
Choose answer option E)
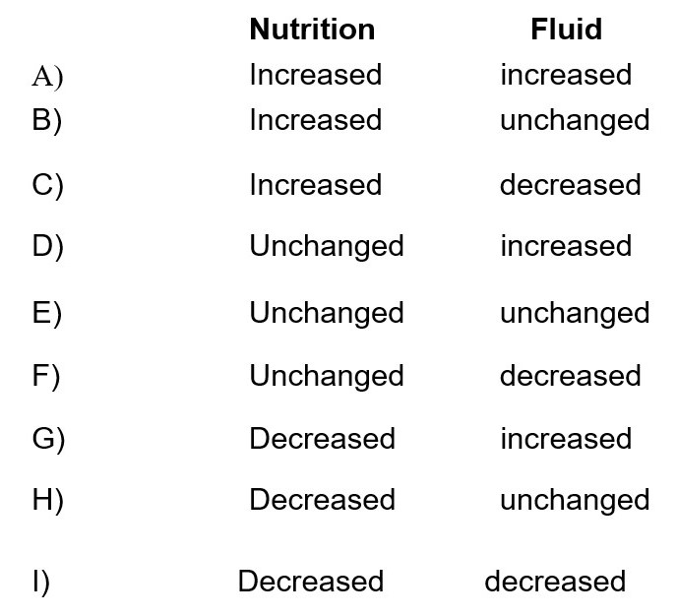pos(47,313)
